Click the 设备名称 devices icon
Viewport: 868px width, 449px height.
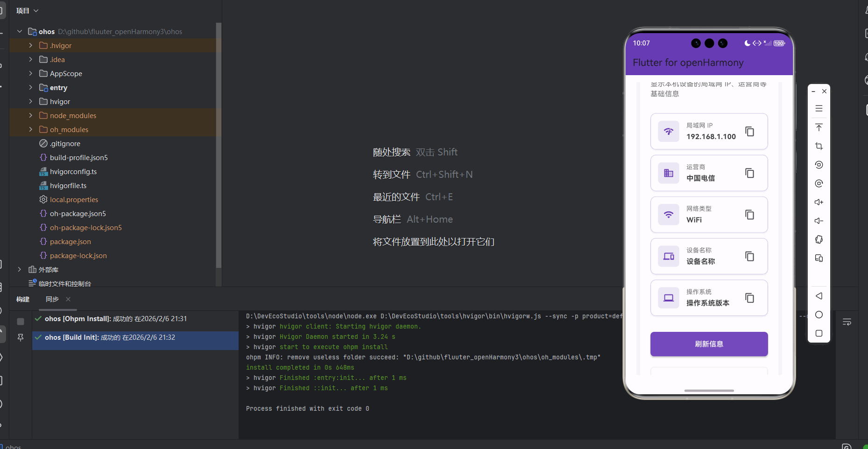[x=669, y=256]
